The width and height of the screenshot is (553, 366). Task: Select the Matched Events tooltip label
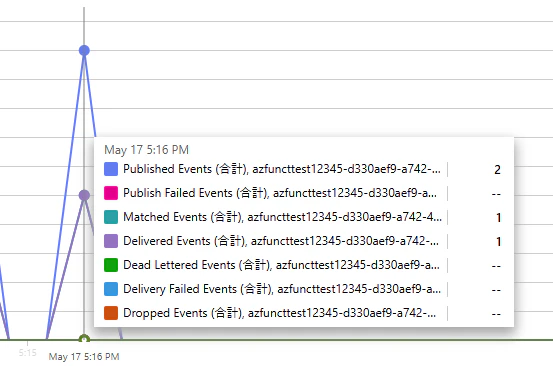282,217
